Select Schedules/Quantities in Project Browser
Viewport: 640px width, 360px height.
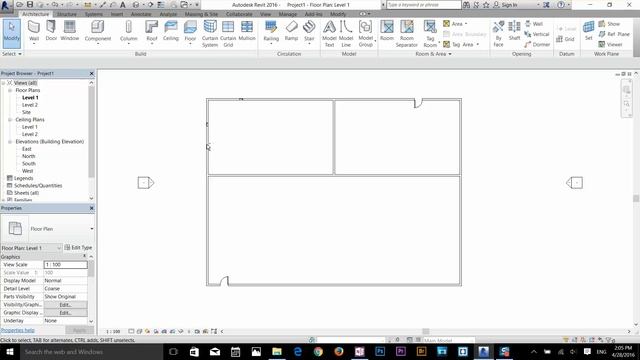(x=38, y=186)
